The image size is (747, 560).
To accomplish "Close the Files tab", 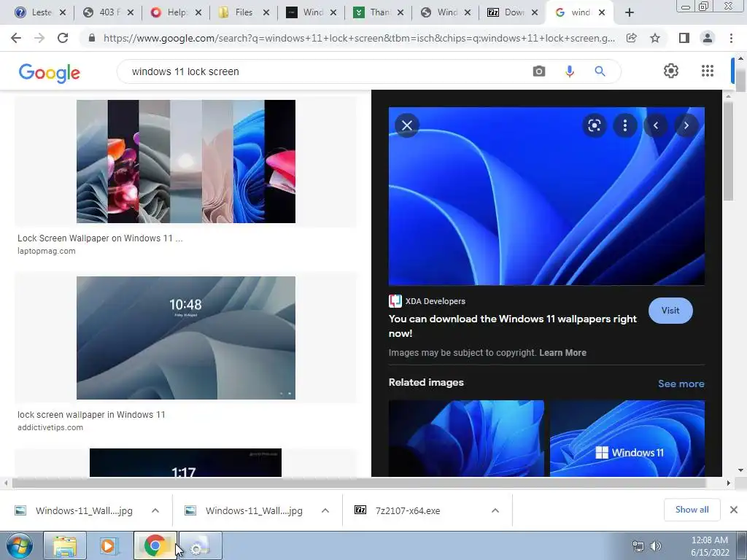I will click(266, 13).
